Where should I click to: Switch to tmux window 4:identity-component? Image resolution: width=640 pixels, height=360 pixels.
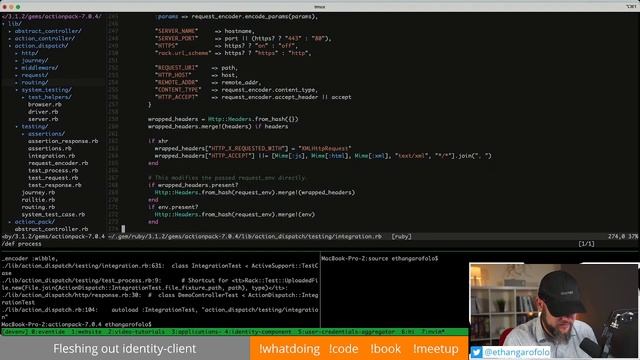click(258, 332)
